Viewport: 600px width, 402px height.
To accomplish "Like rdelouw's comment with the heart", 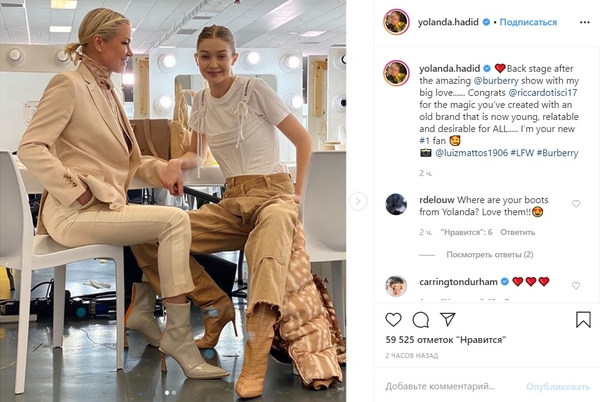I will [x=576, y=204].
